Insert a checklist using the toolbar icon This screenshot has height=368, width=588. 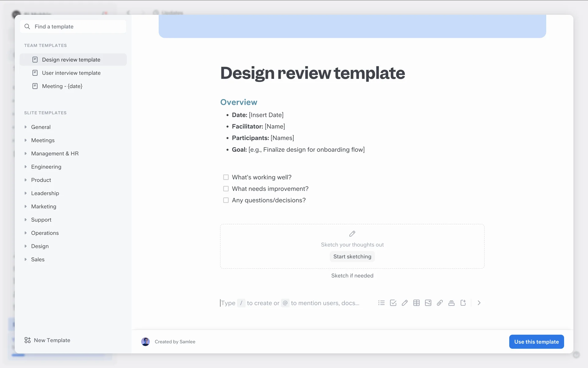[x=393, y=303]
